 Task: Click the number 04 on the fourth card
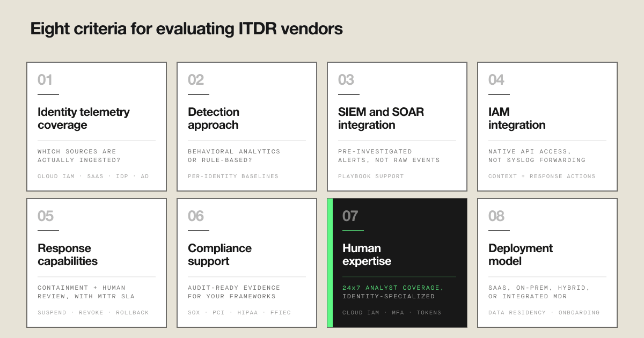[x=496, y=80]
